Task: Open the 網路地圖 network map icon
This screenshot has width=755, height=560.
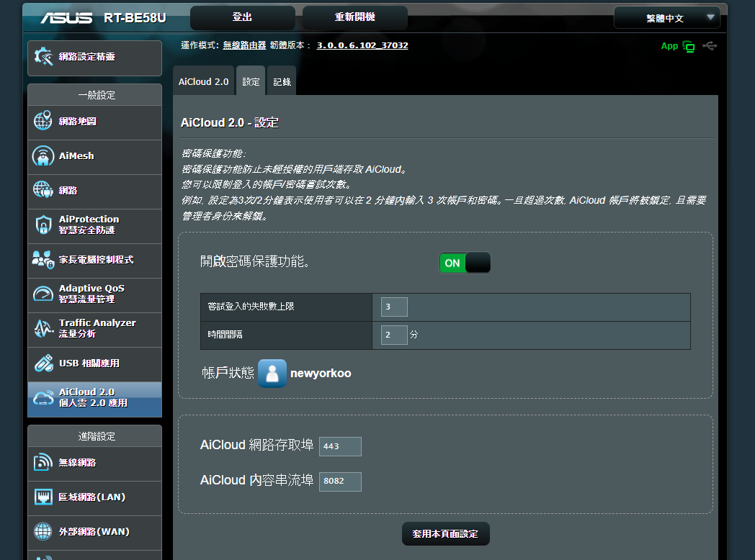Action: (43, 121)
